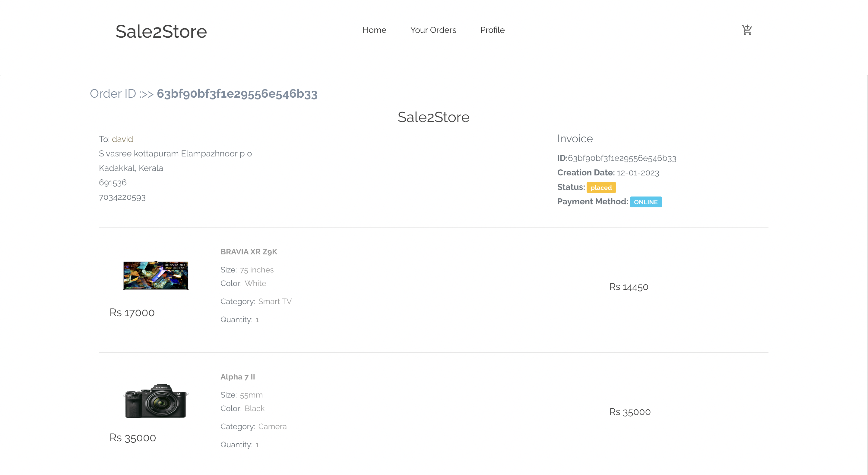This screenshot has height=475, width=868.
Task: Click the Sale2Store invoice header text
Action: click(x=434, y=118)
